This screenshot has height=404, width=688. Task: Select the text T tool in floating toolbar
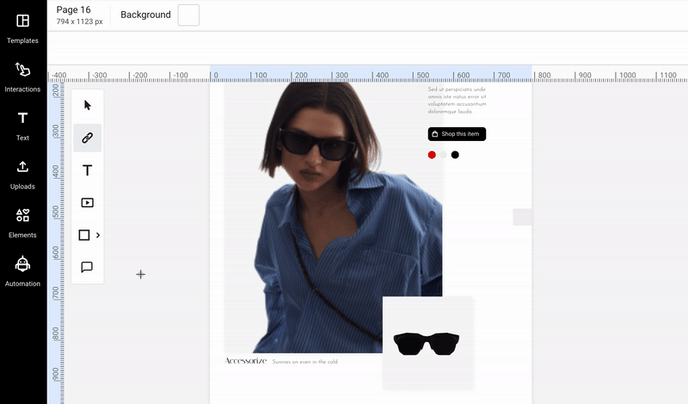pos(87,170)
